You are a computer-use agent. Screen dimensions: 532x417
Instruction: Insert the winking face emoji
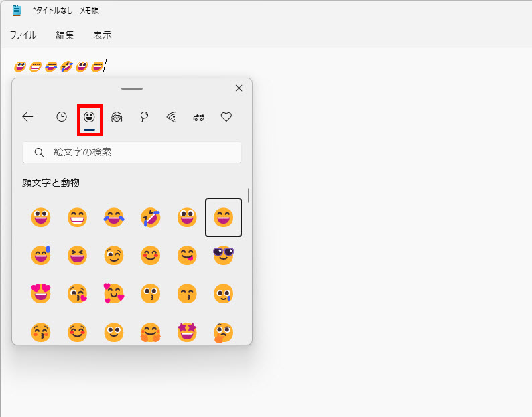[114, 255]
